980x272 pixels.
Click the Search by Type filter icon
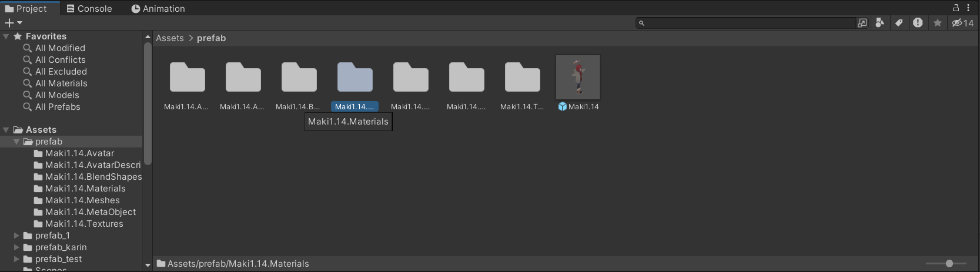879,23
